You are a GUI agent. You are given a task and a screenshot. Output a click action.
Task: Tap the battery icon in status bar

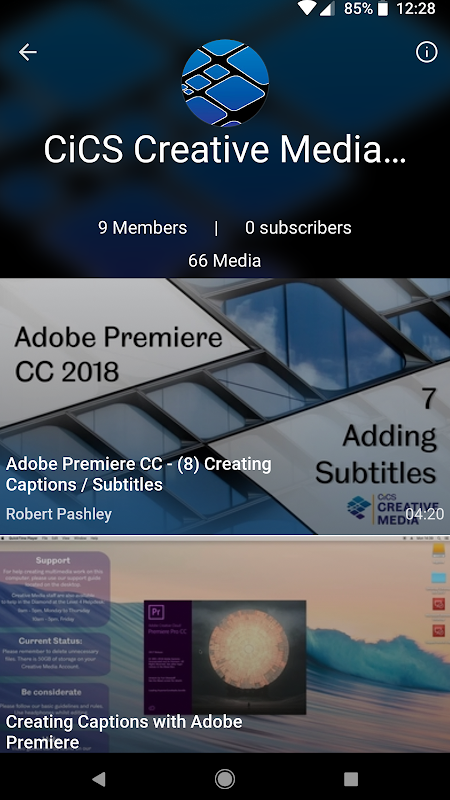(x=383, y=9)
